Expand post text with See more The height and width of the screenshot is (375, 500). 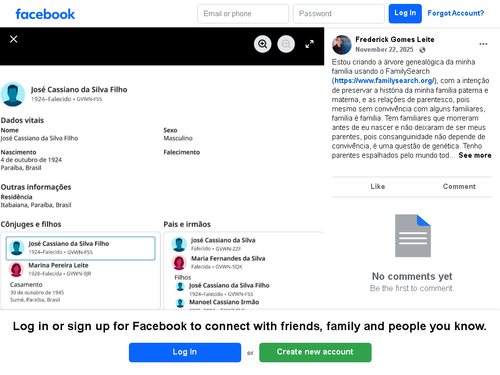475,155
